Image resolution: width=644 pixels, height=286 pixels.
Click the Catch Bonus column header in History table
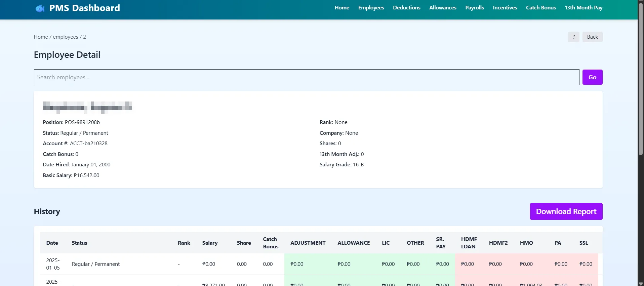(x=271, y=243)
